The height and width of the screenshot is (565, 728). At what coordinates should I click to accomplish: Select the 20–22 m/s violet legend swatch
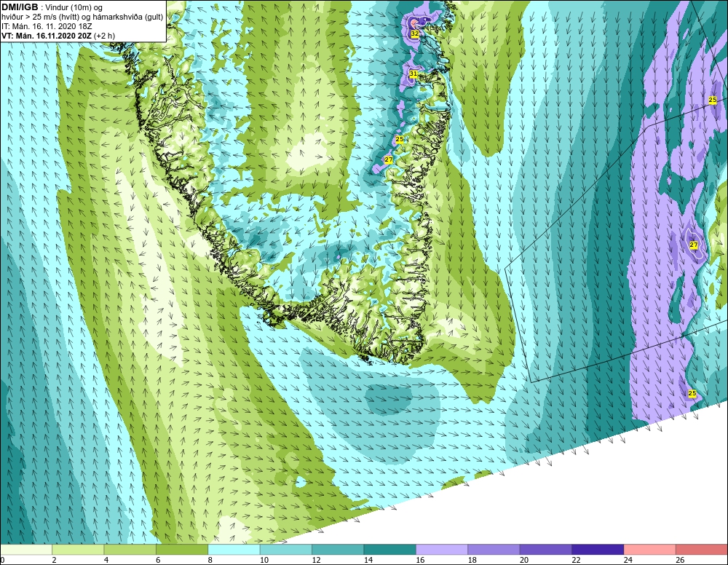pyautogui.click(x=546, y=550)
